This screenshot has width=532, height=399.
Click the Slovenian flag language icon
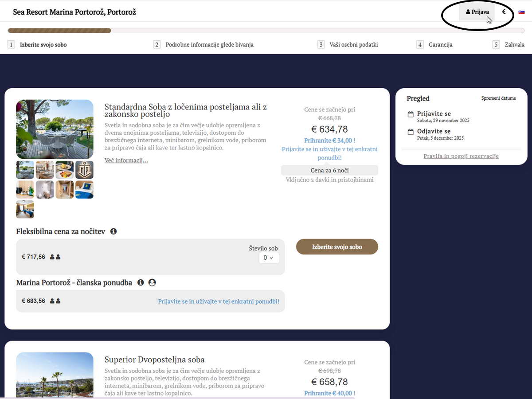(x=522, y=12)
